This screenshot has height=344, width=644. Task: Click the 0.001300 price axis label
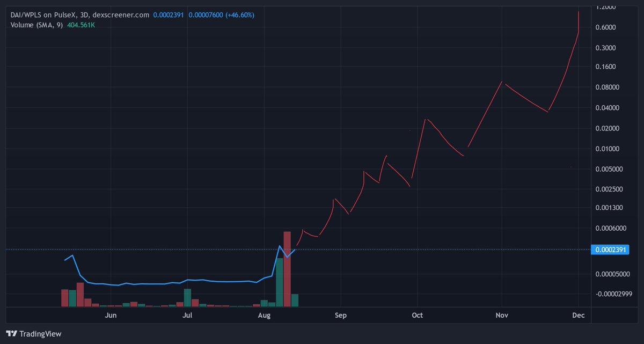click(x=608, y=208)
